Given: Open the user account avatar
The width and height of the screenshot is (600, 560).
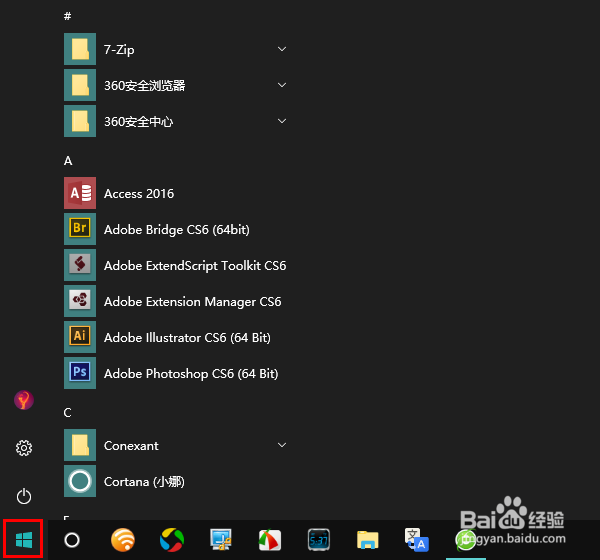Looking at the screenshot, I should 24,400.
